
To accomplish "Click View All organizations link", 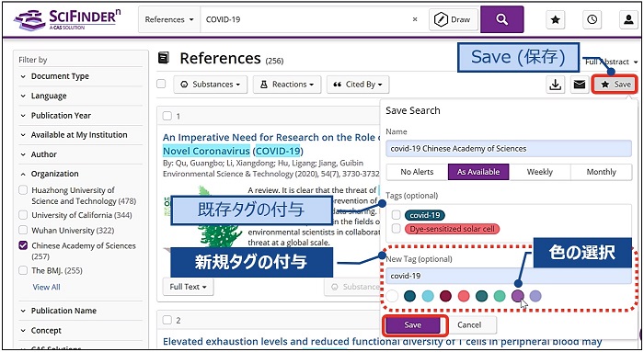I will pyautogui.click(x=46, y=287).
